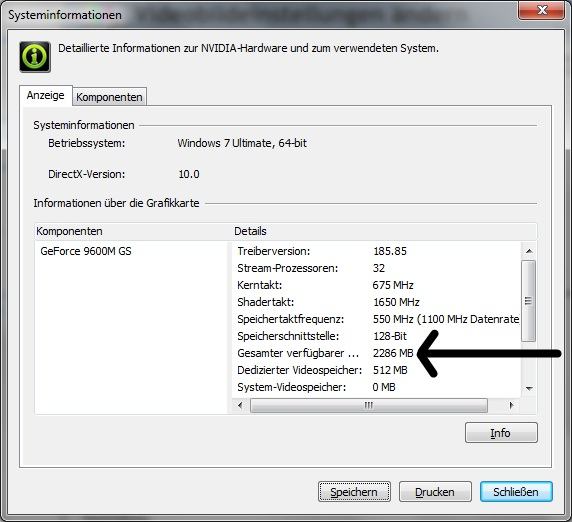This screenshot has width=572, height=522.
Task: Click the value 550 MHz (1100 MHz Datenrate
Action: [x=446, y=319]
